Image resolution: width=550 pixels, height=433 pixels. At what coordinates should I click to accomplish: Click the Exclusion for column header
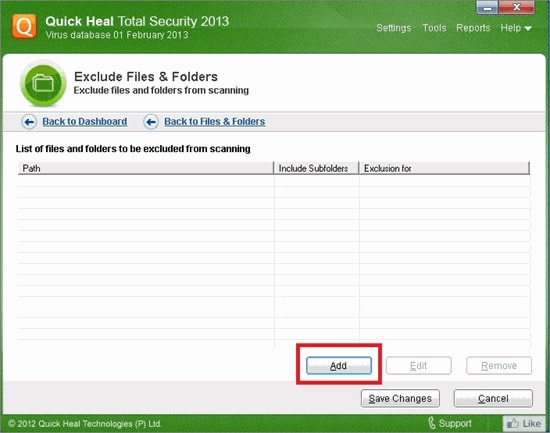444,168
